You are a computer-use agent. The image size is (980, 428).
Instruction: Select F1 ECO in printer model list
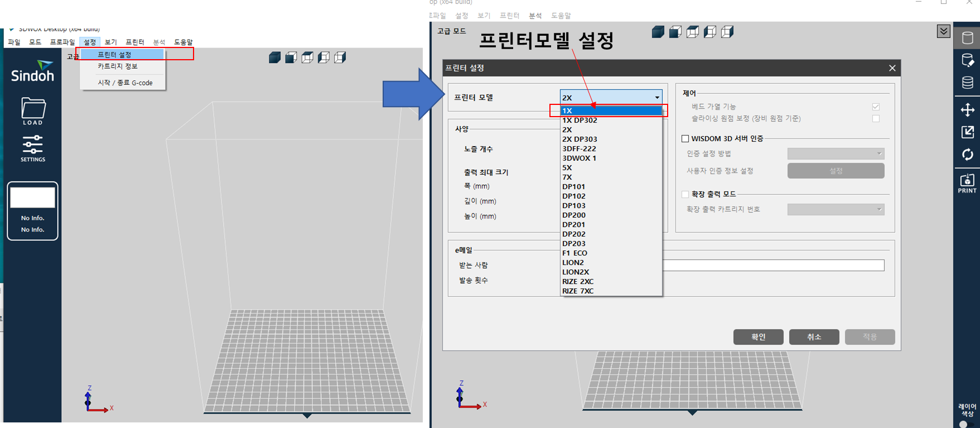point(611,253)
